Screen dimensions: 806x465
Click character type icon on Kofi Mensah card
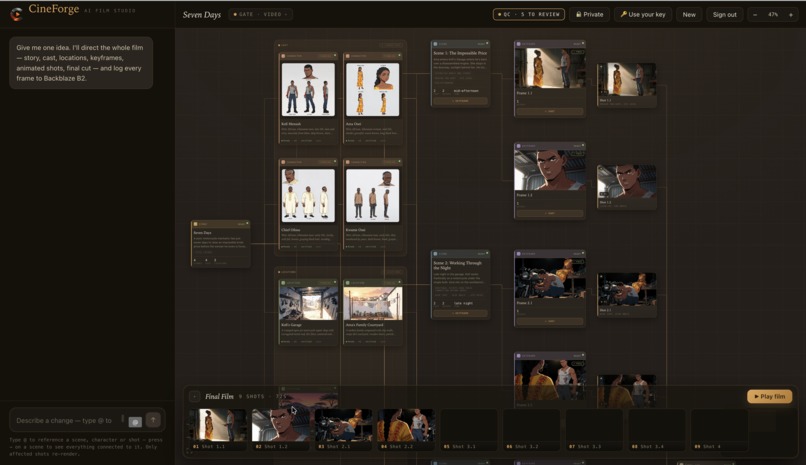[x=283, y=55]
